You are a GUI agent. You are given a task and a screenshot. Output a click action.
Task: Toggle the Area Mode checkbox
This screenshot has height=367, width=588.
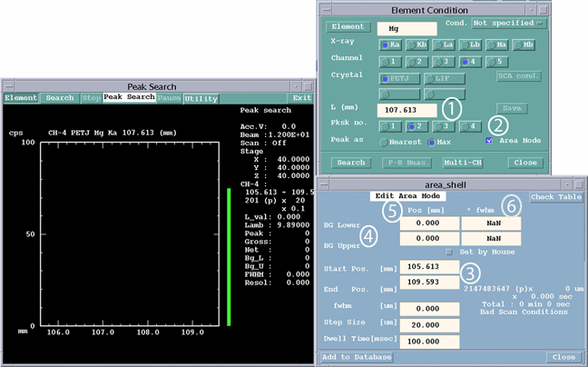click(490, 141)
